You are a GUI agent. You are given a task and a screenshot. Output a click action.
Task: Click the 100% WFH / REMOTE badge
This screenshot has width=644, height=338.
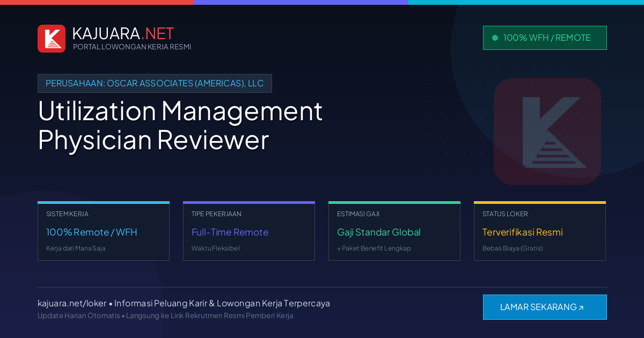click(545, 38)
